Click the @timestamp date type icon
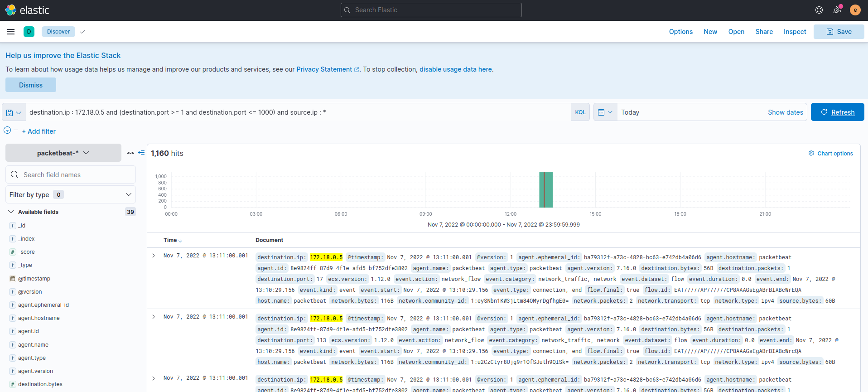This screenshot has width=868, height=392. [x=13, y=279]
